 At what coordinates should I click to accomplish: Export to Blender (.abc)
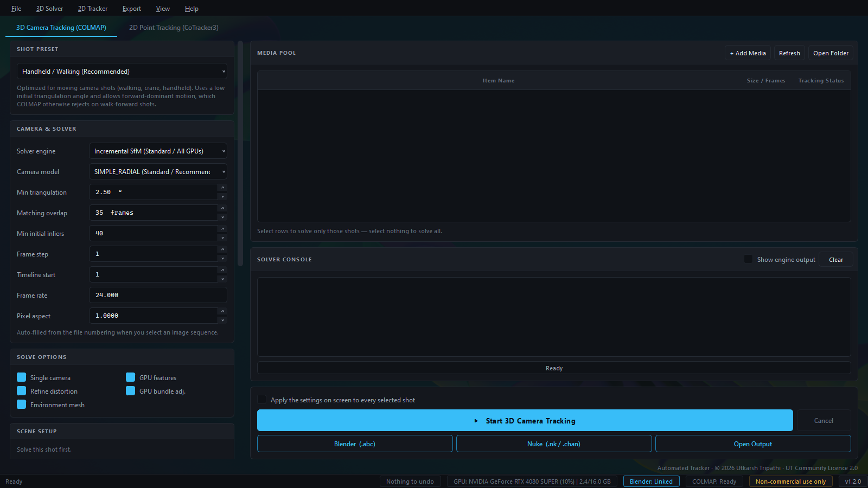click(355, 444)
